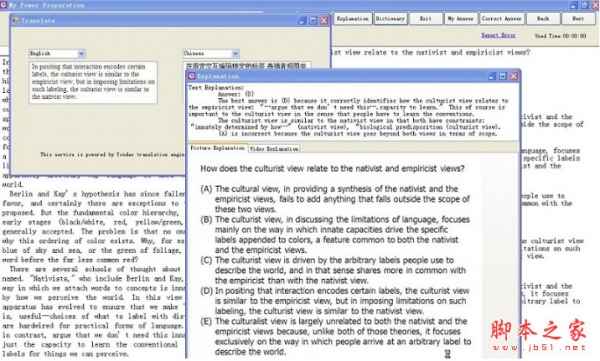Viewport: 600px width, 361px height.
Task: Click answer choice (B) text about limitations of language
Action: [335, 235]
